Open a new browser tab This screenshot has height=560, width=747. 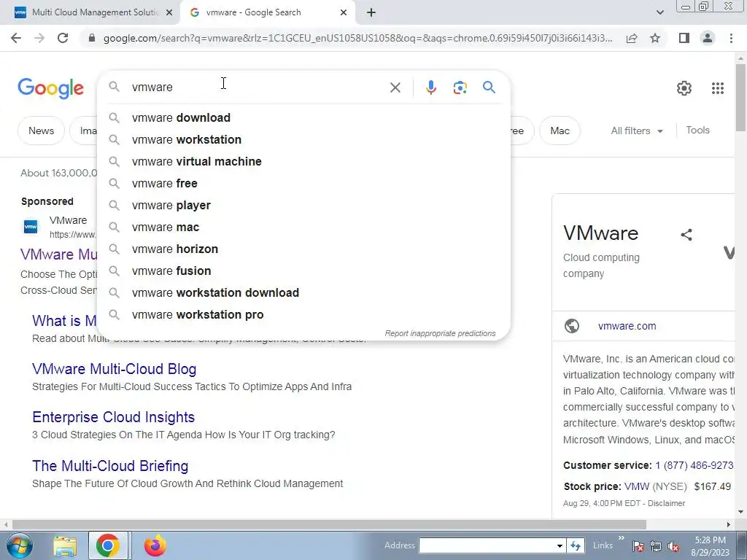click(371, 12)
